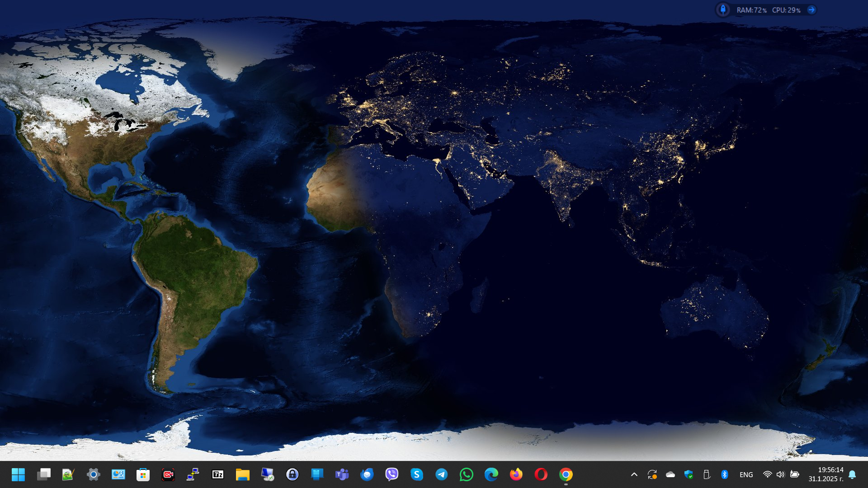The image size is (868, 488).
Task: Launch Telegram messenger
Action: 442,474
